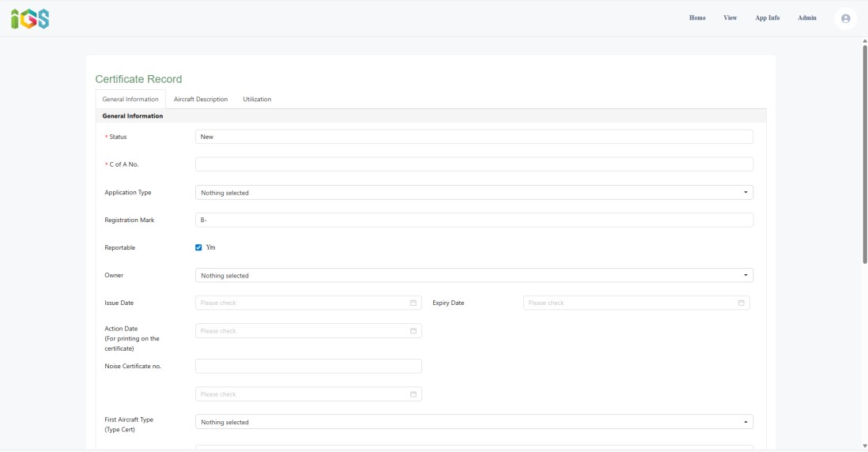The height and width of the screenshot is (452, 868).
Task: Focus the C of A No. field
Action: 474,164
